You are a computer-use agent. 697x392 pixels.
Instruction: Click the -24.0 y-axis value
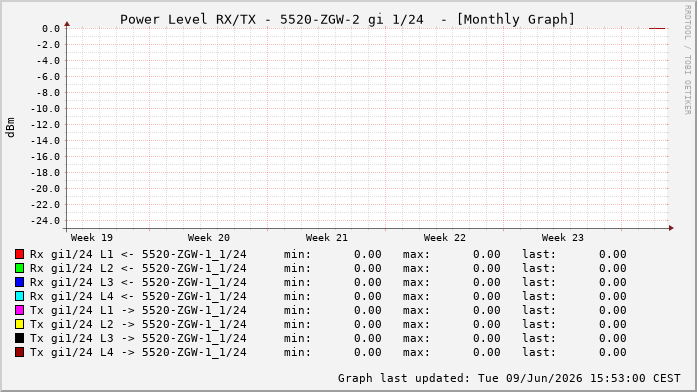[x=45, y=221]
